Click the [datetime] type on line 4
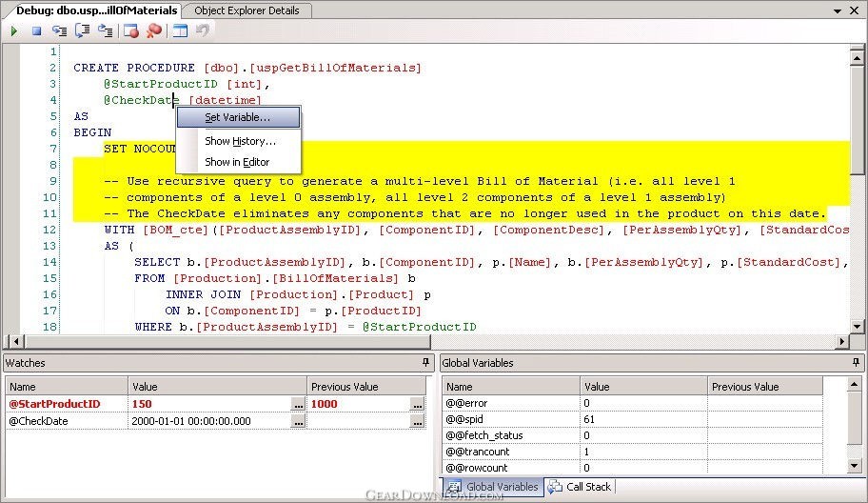This screenshot has width=868, height=503. point(225,100)
